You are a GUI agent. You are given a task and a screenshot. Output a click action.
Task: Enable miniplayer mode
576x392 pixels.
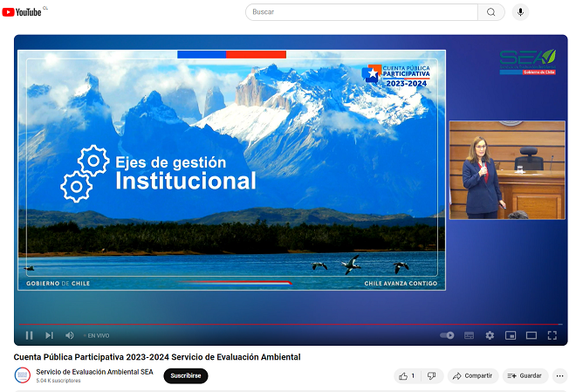511,335
